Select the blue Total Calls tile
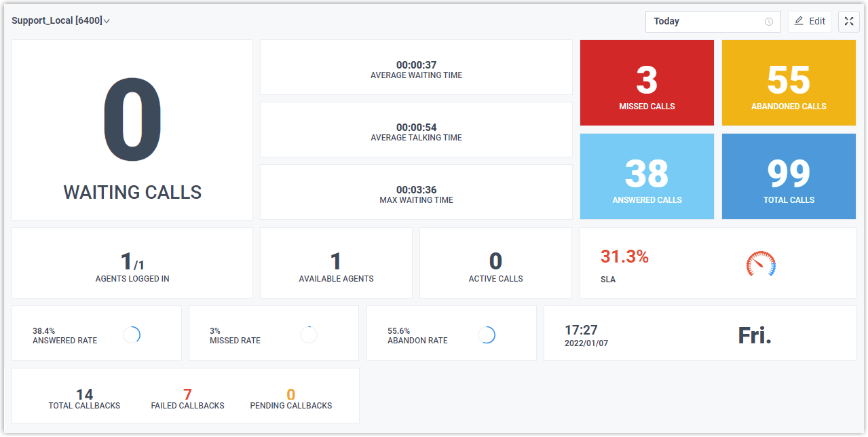This screenshot has height=437, width=868. 789,176
